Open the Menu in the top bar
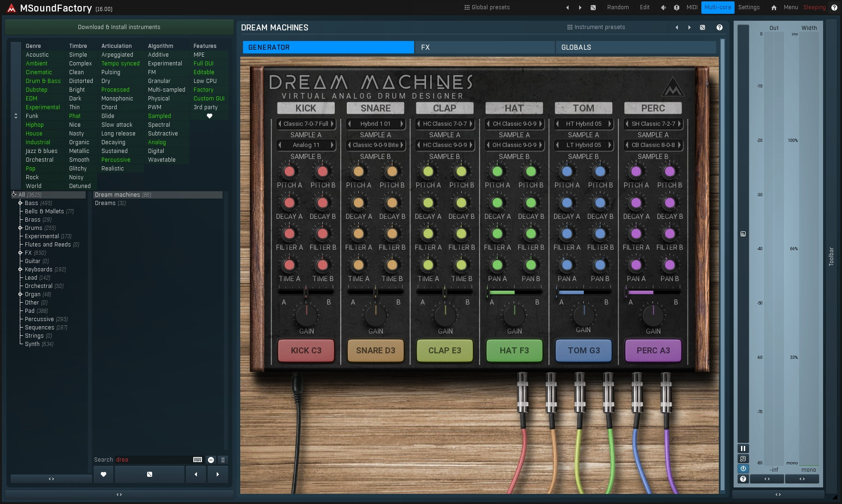 790,7
